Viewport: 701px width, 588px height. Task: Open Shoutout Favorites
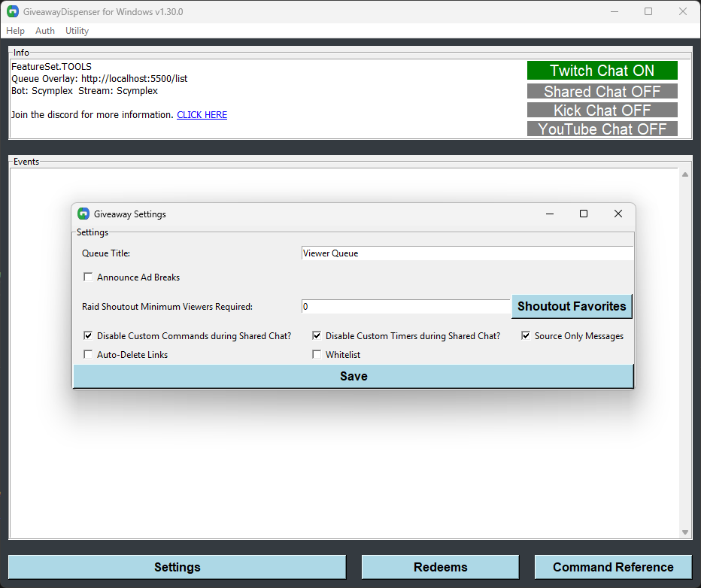pos(572,307)
